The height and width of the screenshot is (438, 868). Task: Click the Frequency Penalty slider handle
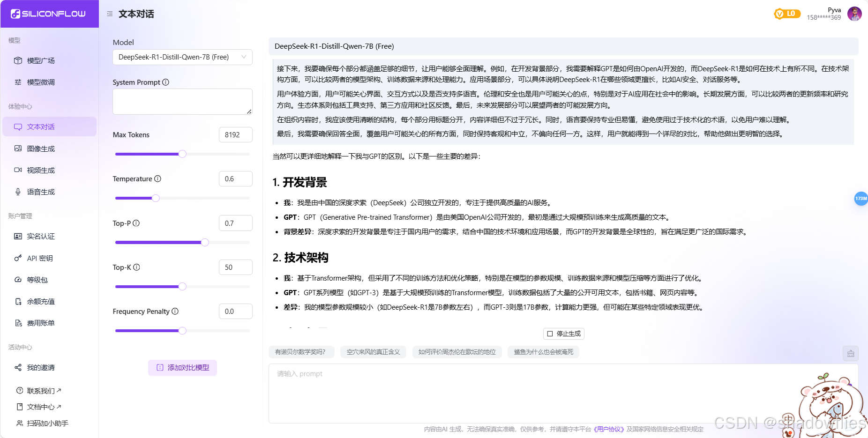click(x=182, y=331)
